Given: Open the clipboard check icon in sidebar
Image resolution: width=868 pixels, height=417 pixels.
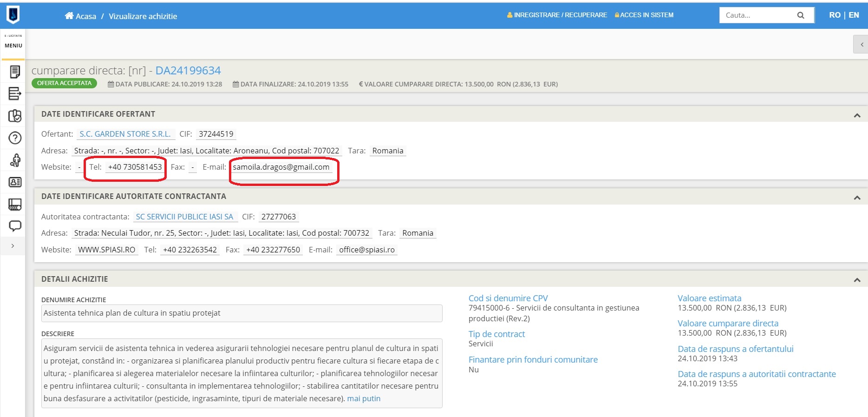Looking at the screenshot, I should click(x=15, y=116).
